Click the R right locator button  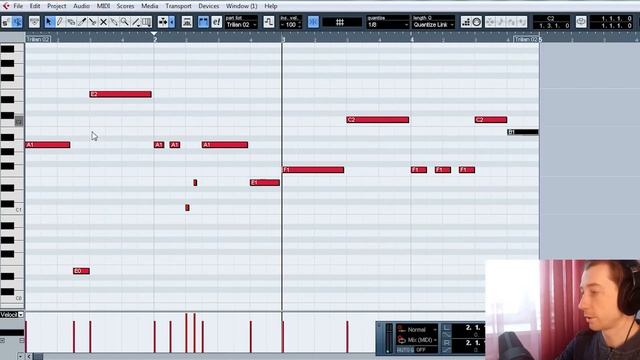tap(447, 342)
